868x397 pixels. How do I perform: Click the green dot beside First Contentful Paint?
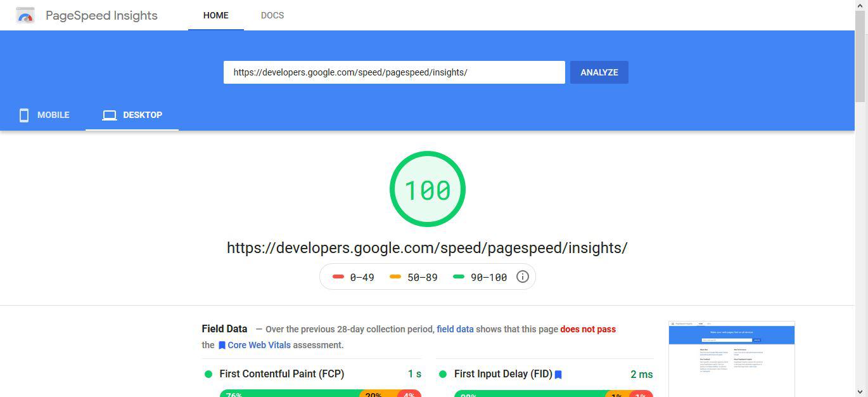click(208, 374)
